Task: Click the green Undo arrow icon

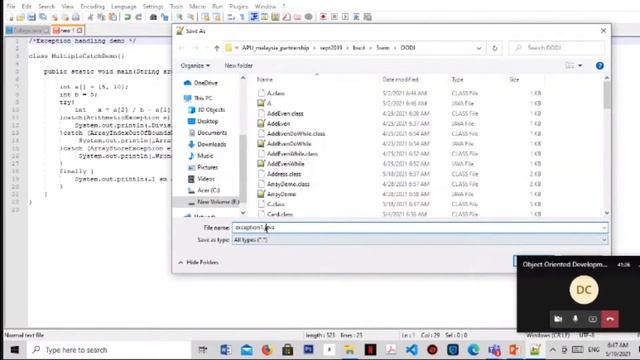Action: 127,17
